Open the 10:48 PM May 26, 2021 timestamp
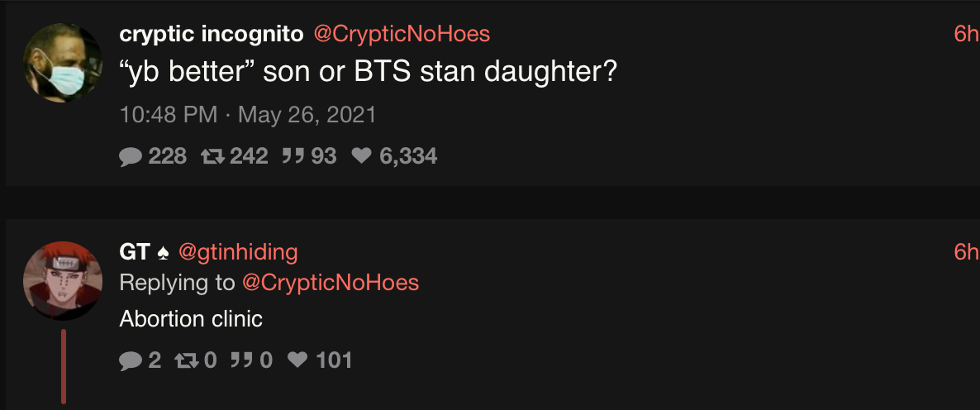Viewport: 980px width, 410px height. [x=248, y=115]
